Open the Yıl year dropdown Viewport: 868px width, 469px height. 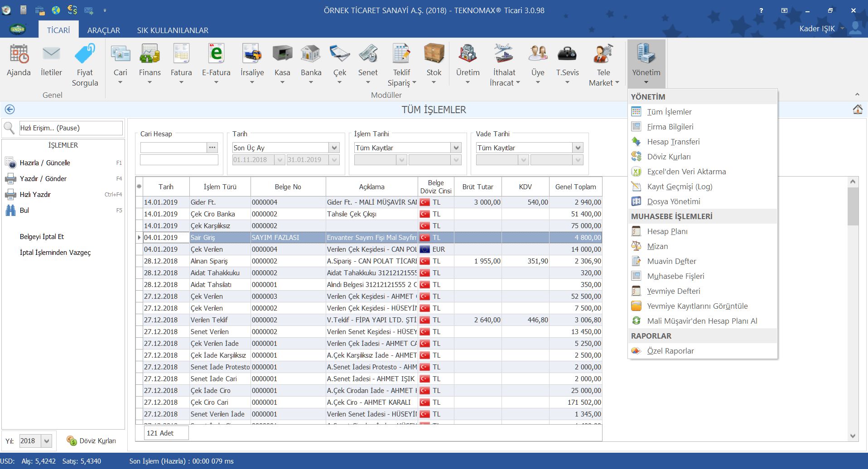point(47,440)
